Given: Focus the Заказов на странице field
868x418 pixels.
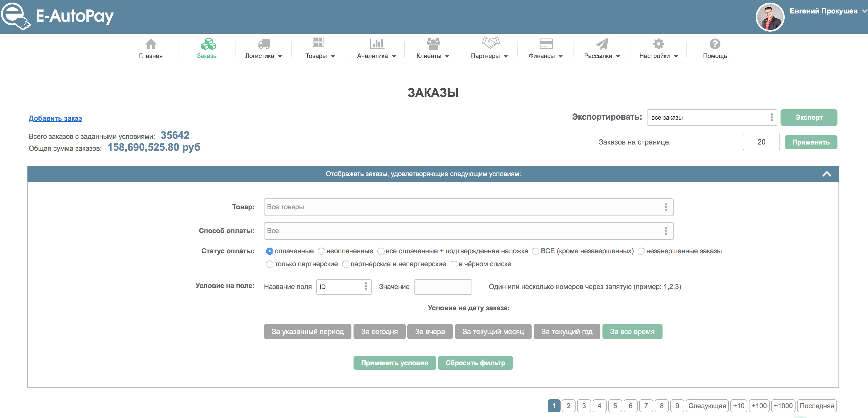Looking at the screenshot, I should click(761, 142).
